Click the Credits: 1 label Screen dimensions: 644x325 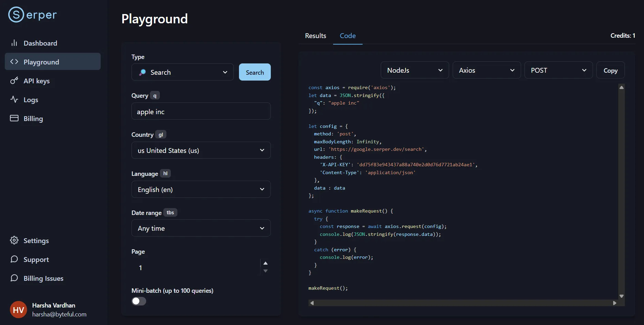coord(623,36)
